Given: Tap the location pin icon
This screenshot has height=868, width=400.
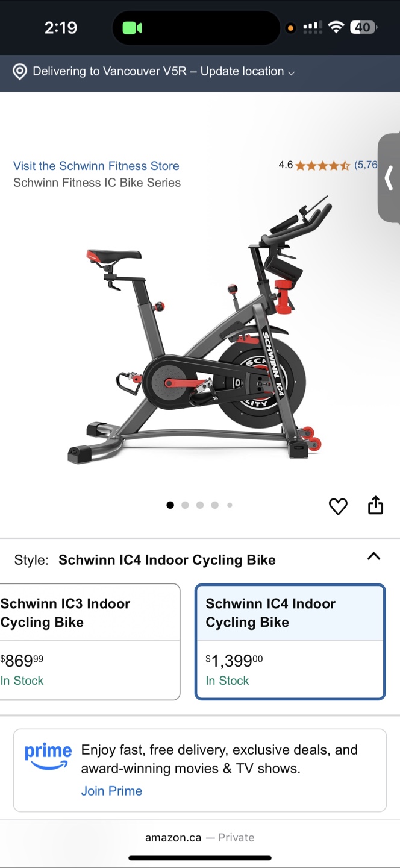Looking at the screenshot, I should tap(20, 72).
